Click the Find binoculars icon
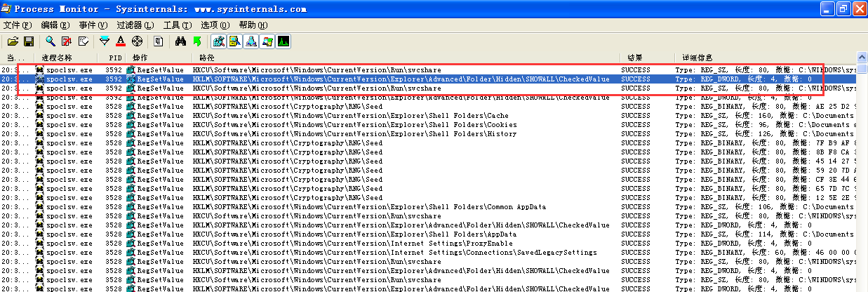 click(180, 41)
